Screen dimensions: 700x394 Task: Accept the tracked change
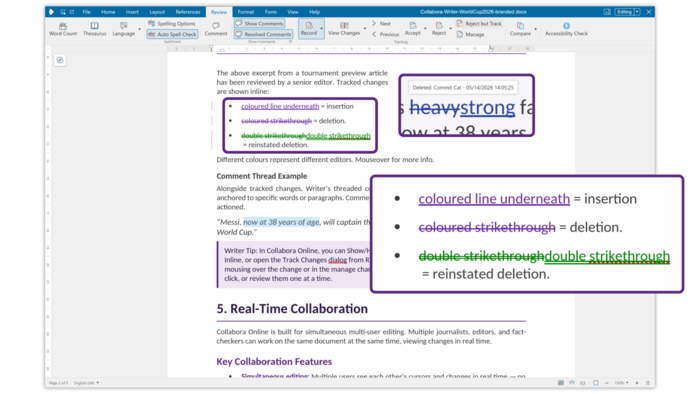click(412, 29)
